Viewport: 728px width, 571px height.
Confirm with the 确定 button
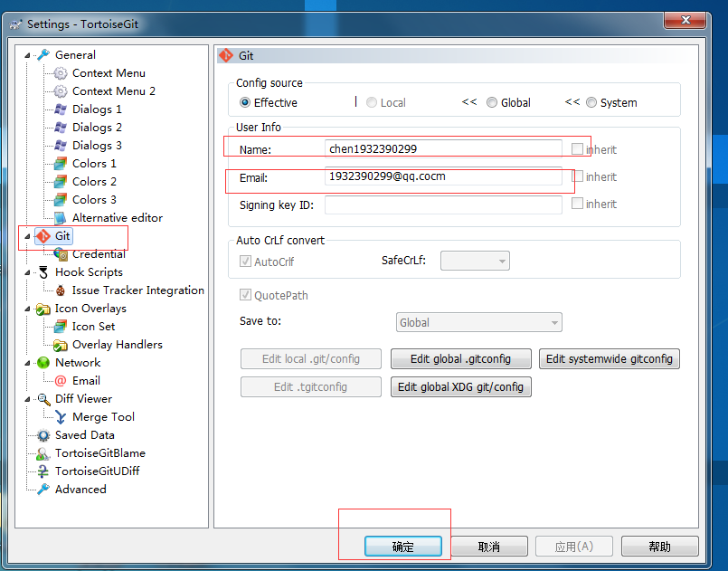(403, 547)
